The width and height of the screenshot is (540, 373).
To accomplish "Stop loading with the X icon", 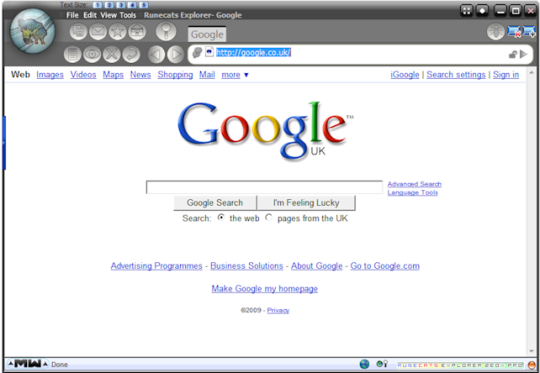I will [x=112, y=54].
